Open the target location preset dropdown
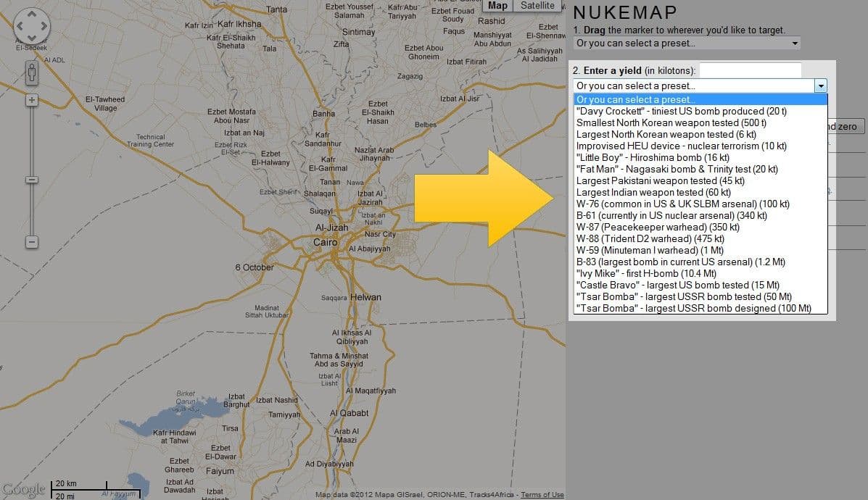This screenshot has height=500, width=868. coord(687,43)
